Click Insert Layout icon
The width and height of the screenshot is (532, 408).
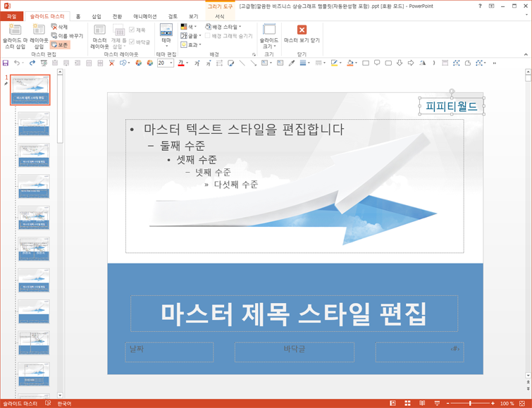pos(39,37)
